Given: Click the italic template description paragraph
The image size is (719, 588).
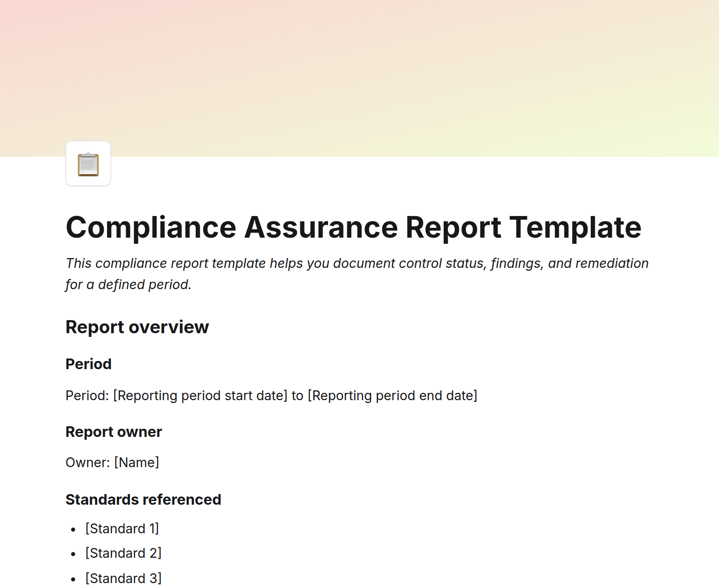Looking at the screenshot, I should point(357,274).
